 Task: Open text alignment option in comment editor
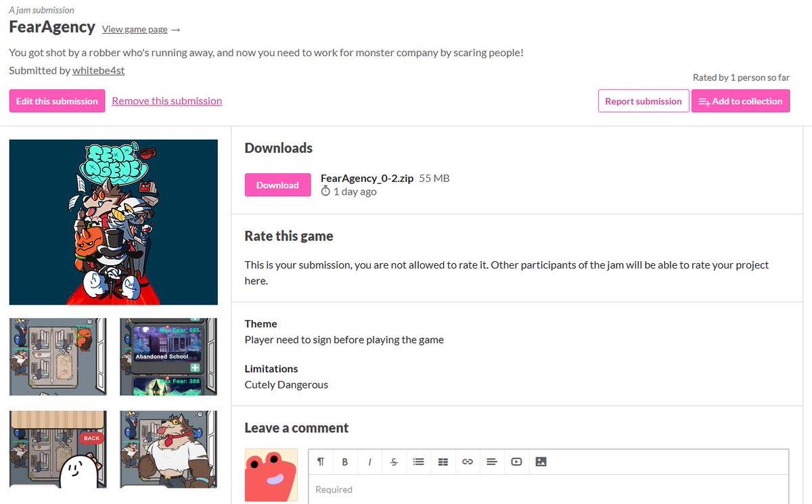tap(492, 461)
